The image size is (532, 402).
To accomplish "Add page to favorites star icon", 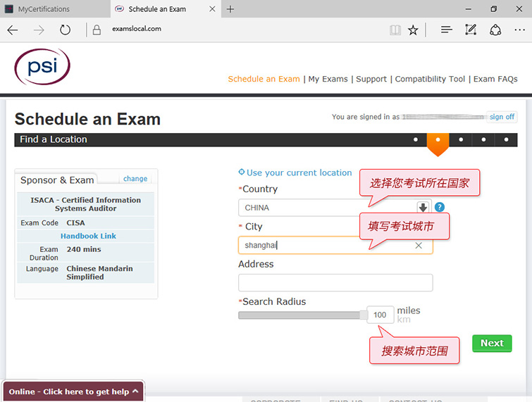I will point(413,30).
